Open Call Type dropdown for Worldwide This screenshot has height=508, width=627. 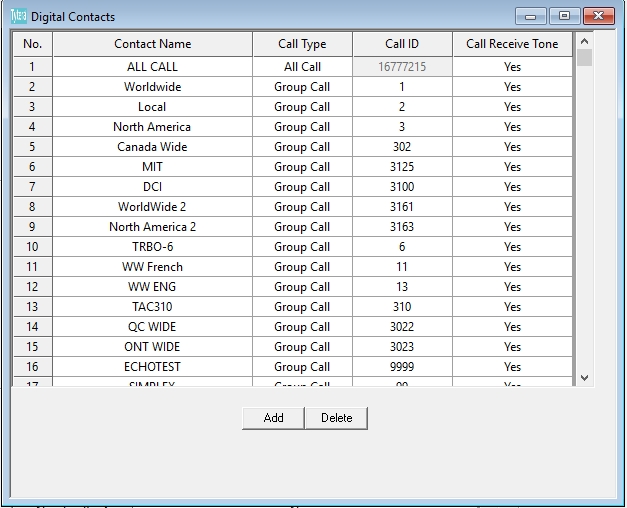tap(302, 87)
